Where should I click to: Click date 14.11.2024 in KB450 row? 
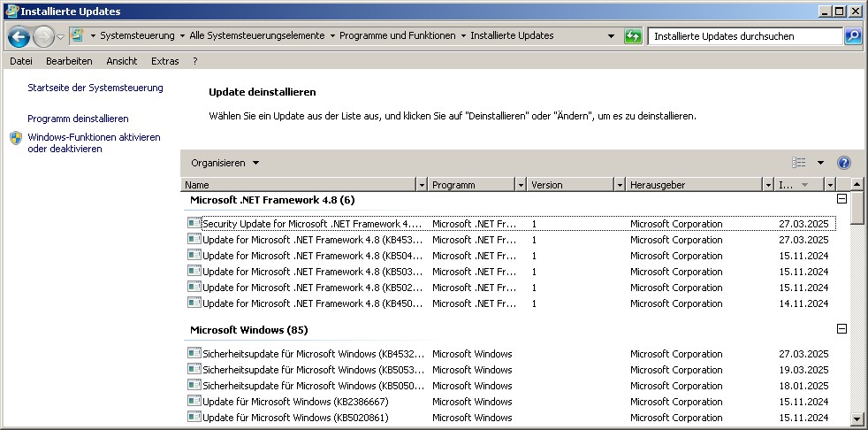click(x=803, y=303)
